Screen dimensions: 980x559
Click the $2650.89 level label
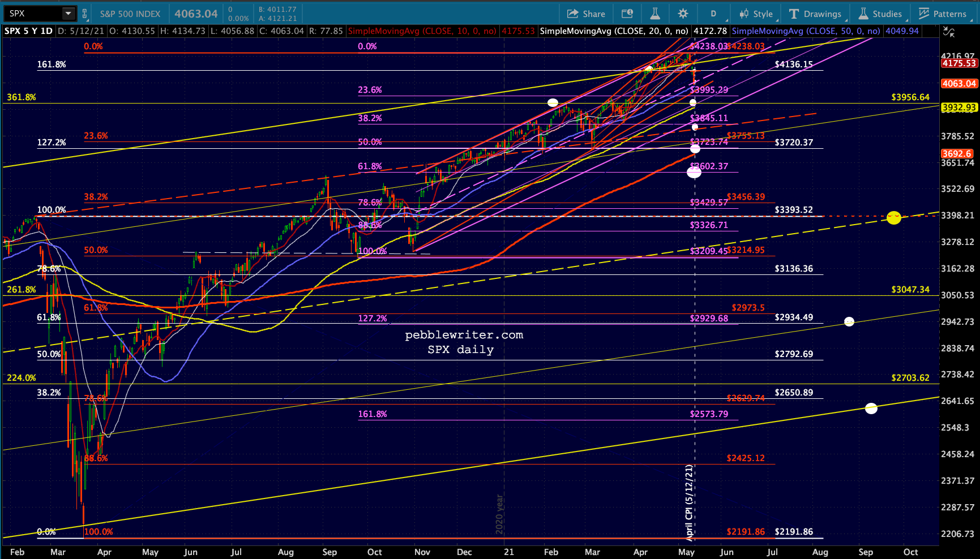coord(794,393)
